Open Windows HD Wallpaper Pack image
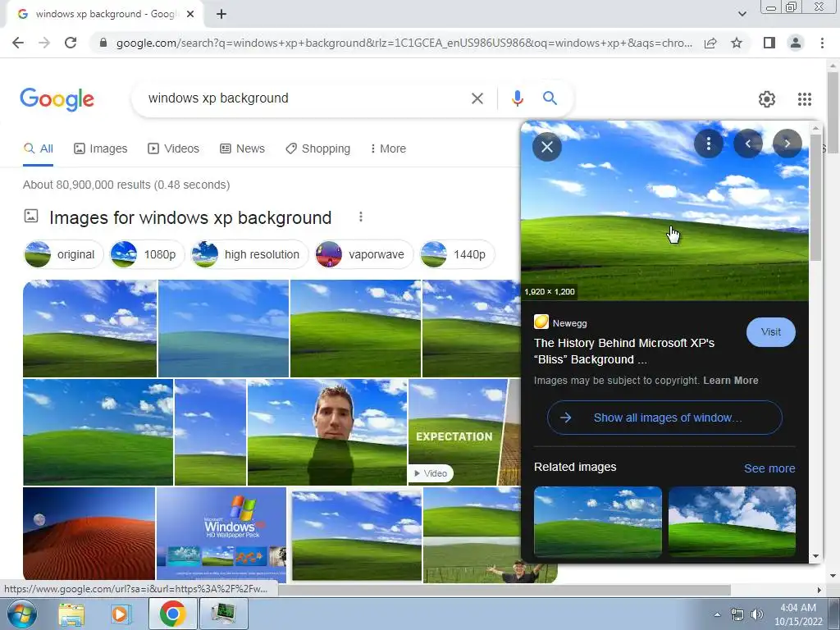 coord(221,533)
